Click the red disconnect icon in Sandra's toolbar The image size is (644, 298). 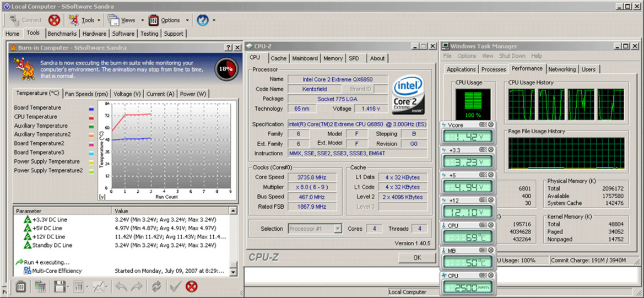coord(54,20)
